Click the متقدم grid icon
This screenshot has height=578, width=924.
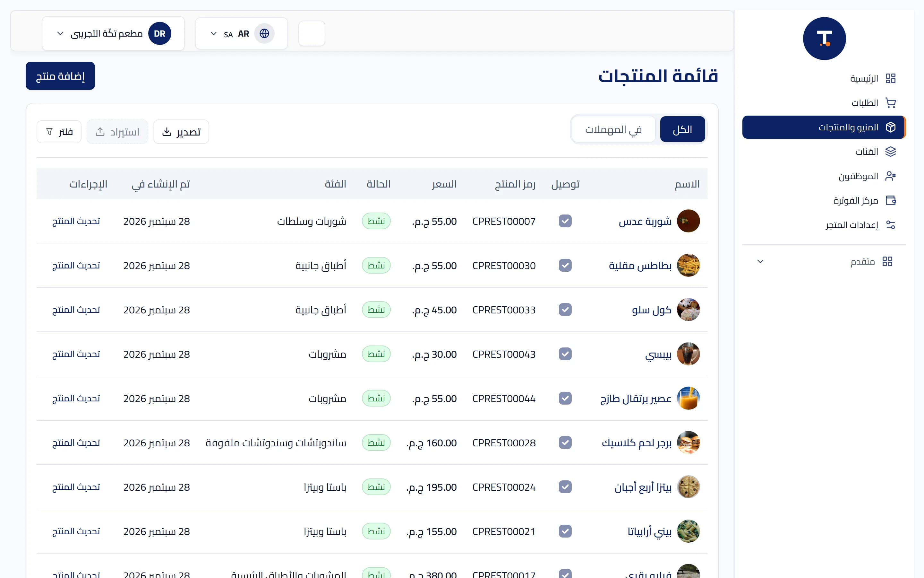tap(887, 261)
